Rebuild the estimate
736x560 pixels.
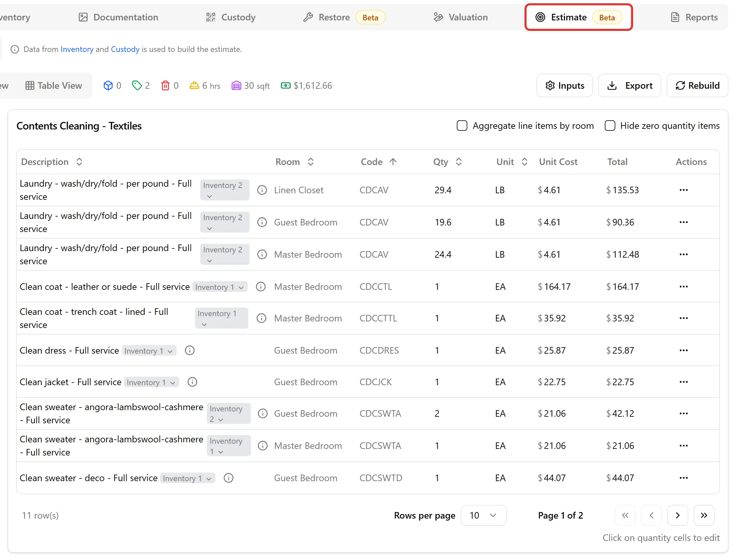697,86
